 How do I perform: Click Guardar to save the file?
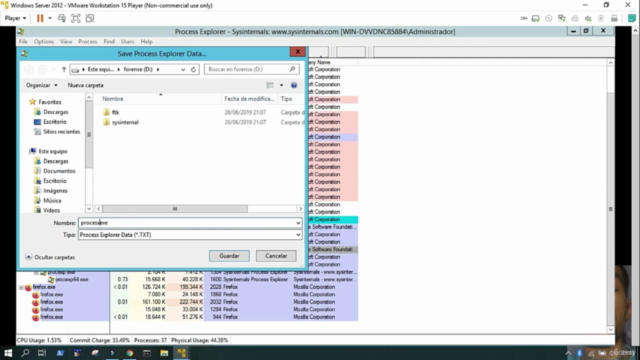pyautogui.click(x=229, y=256)
